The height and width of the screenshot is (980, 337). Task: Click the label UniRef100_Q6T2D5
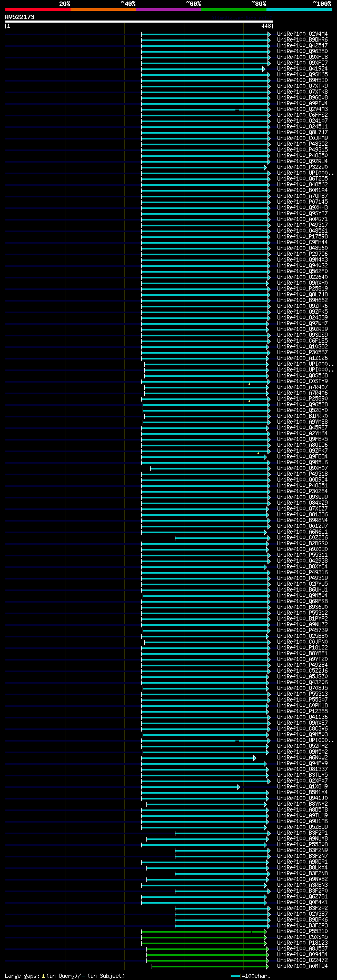302,179
